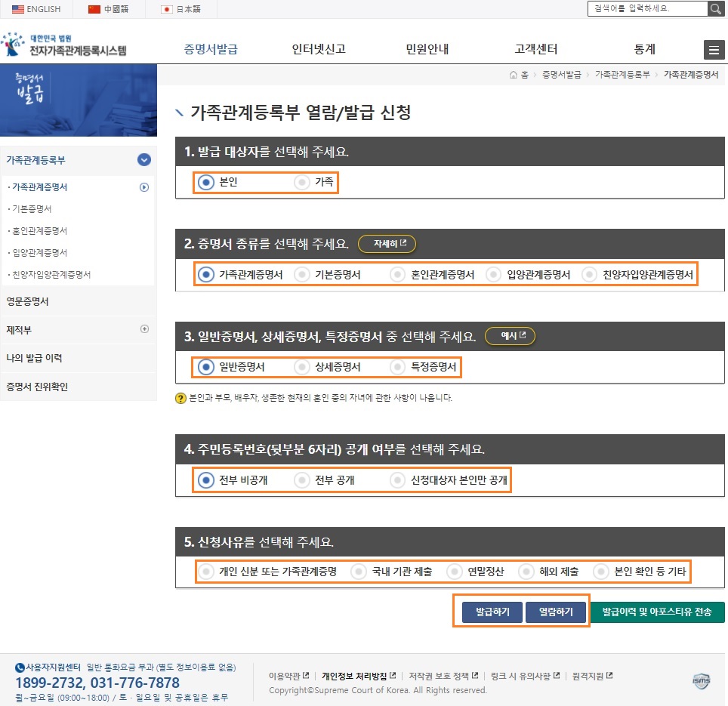The width and height of the screenshot is (728, 706).
Task: Open the 증명서발급 top menu
Action: (x=211, y=49)
